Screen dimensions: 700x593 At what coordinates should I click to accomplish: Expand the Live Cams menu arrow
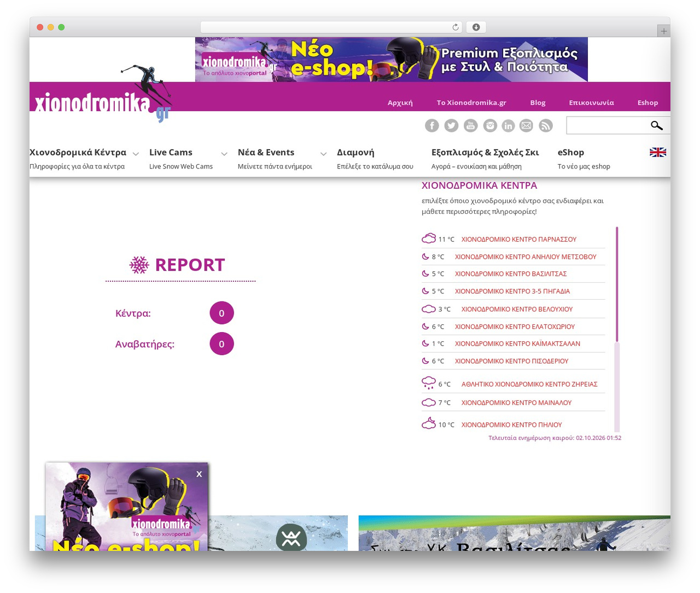click(x=224, y=154)
